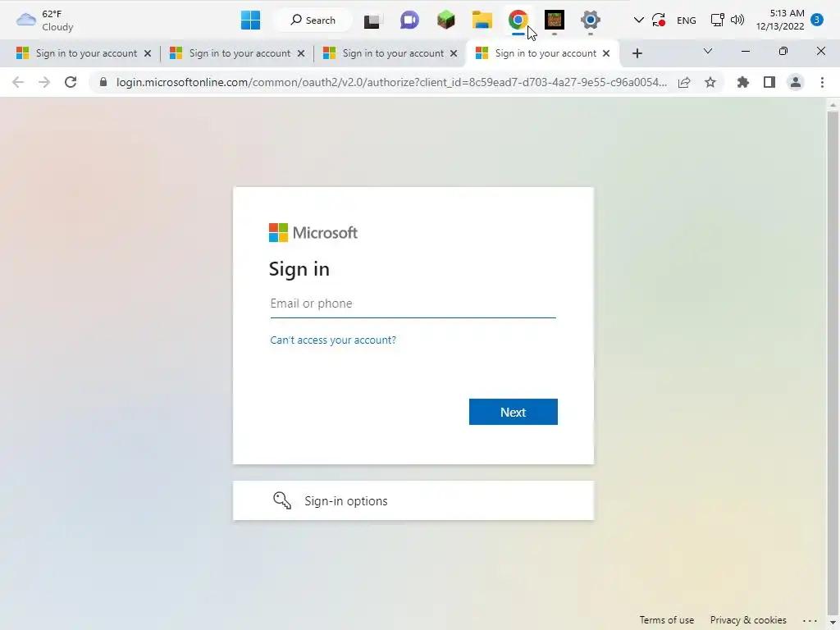Image resolution: width=840 pixels, height=630 pixels.
Task: Open Sign-in options
Action: coord(413,500)
